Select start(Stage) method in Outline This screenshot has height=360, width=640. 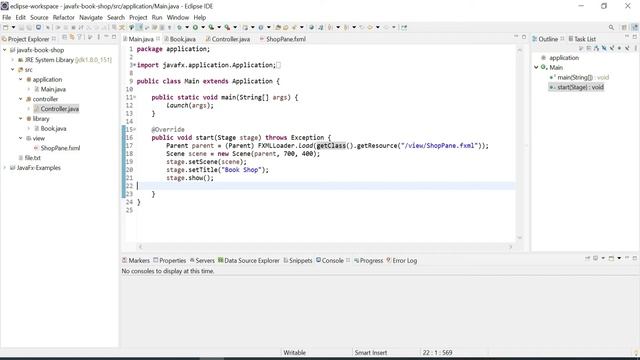[x=576, y=87]
